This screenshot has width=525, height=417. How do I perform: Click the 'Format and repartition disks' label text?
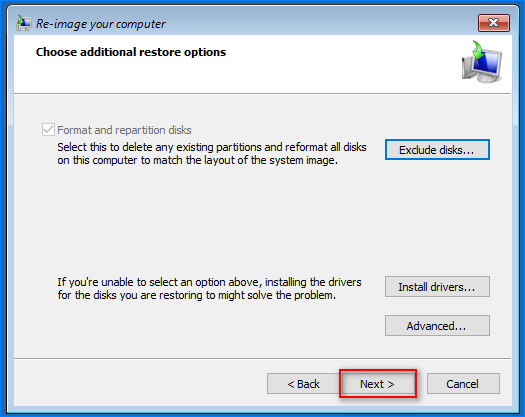pyautogui.click(x=124, y=130)
